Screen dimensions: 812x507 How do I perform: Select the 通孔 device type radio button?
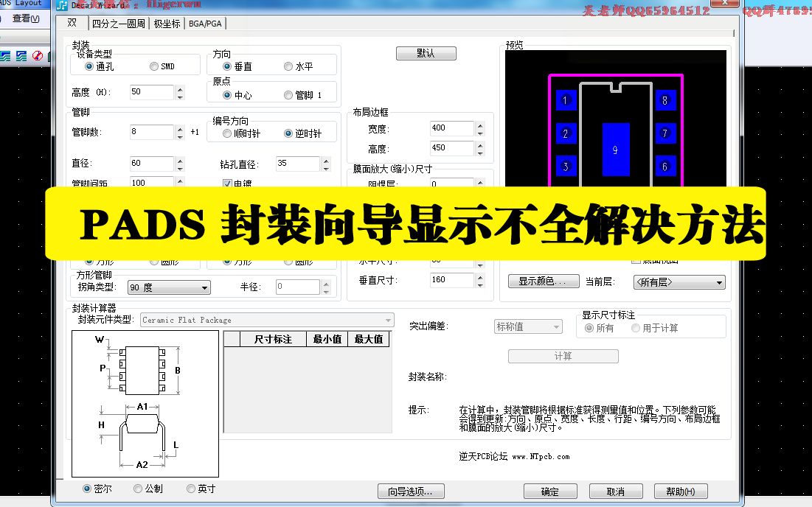89,65
